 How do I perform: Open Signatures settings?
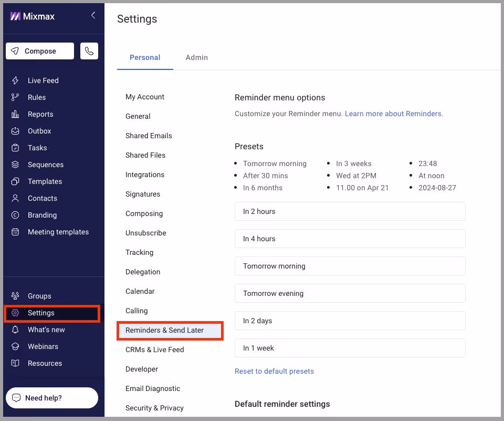pyautogui.click(x=143, y=194)
